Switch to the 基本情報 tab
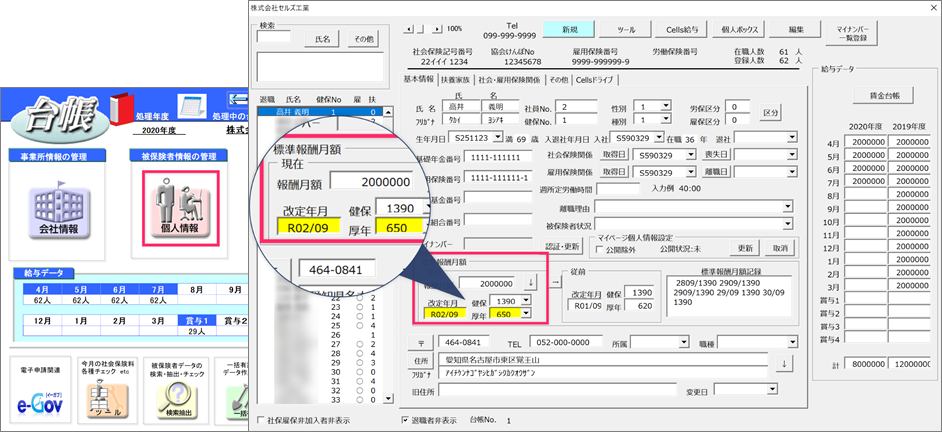The height and width of the screenshot is (433, 942). [x=418, y=79]
